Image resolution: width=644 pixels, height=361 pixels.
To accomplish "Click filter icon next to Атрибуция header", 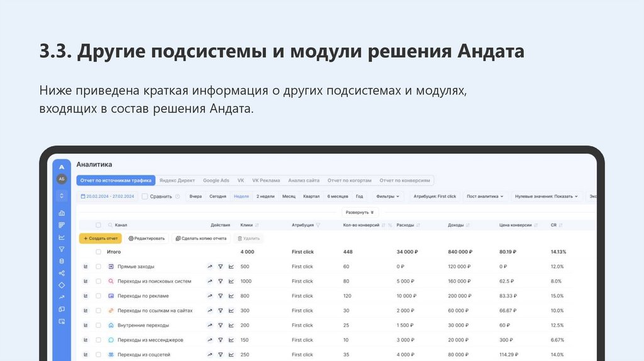I will pos(318,225).
